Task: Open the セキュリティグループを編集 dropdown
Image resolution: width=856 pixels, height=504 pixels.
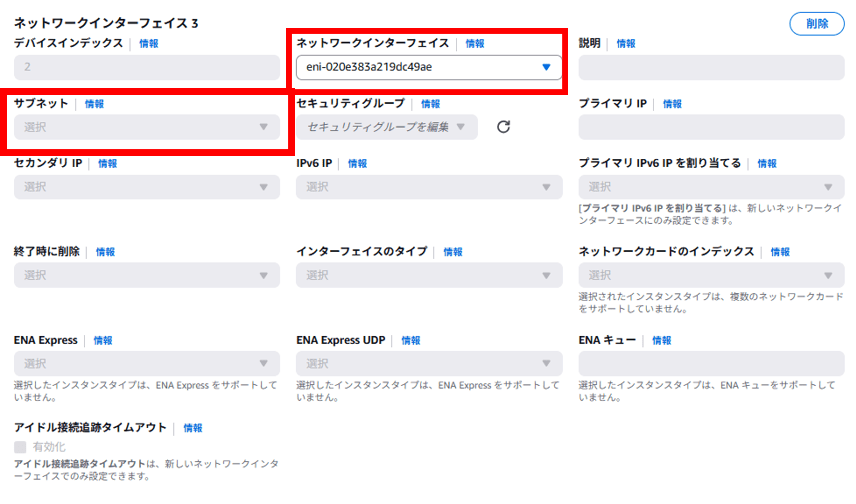Action: point(387,127)
